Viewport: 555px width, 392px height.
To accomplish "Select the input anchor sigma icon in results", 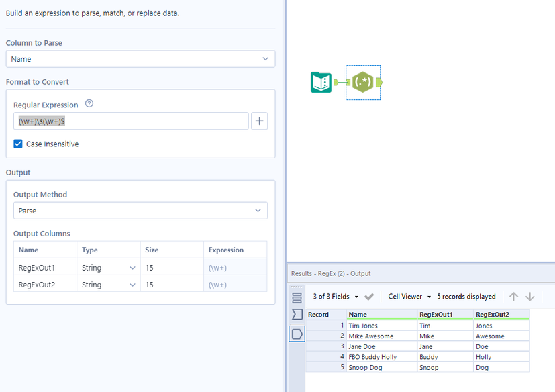I will tap(297, 314).
